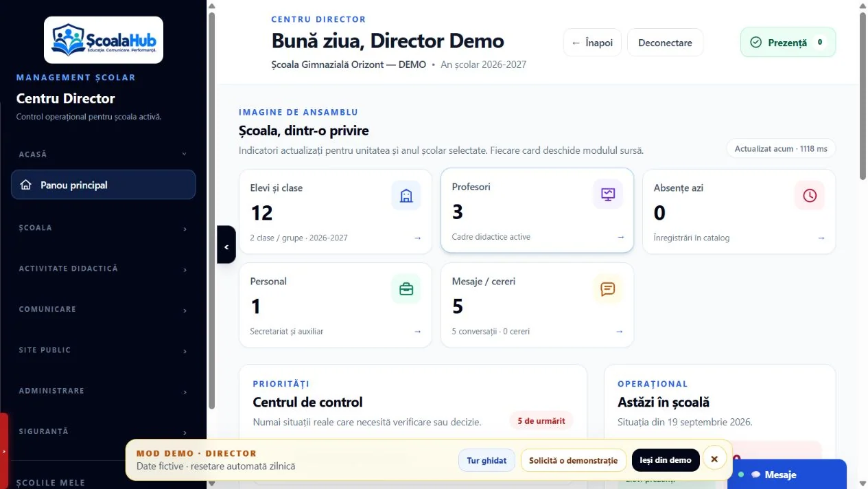Click the text Situația din 19 septembrie 2026
868x489 pixels.
(x=685, y=422)
